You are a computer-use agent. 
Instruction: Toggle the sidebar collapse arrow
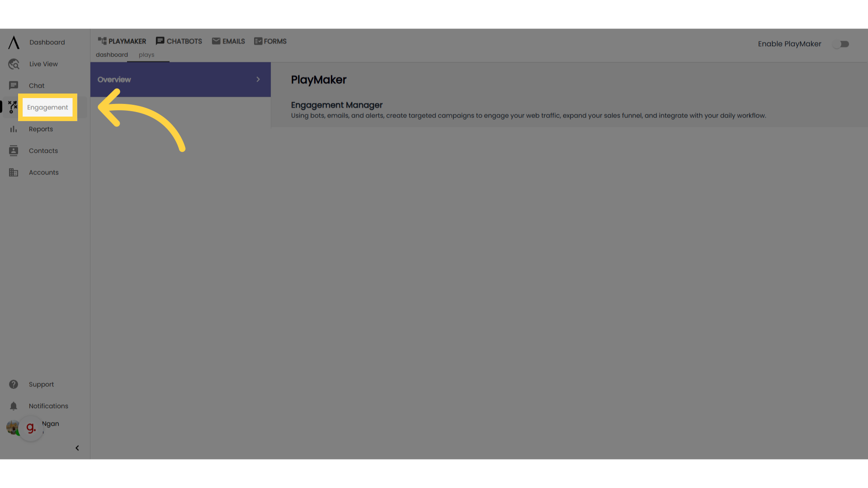[77, 447]
